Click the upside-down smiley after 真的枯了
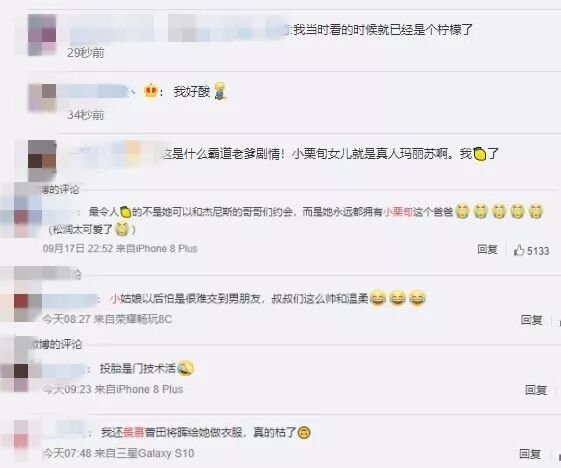Viewport: 561px width, 468px height. point(304,433)
